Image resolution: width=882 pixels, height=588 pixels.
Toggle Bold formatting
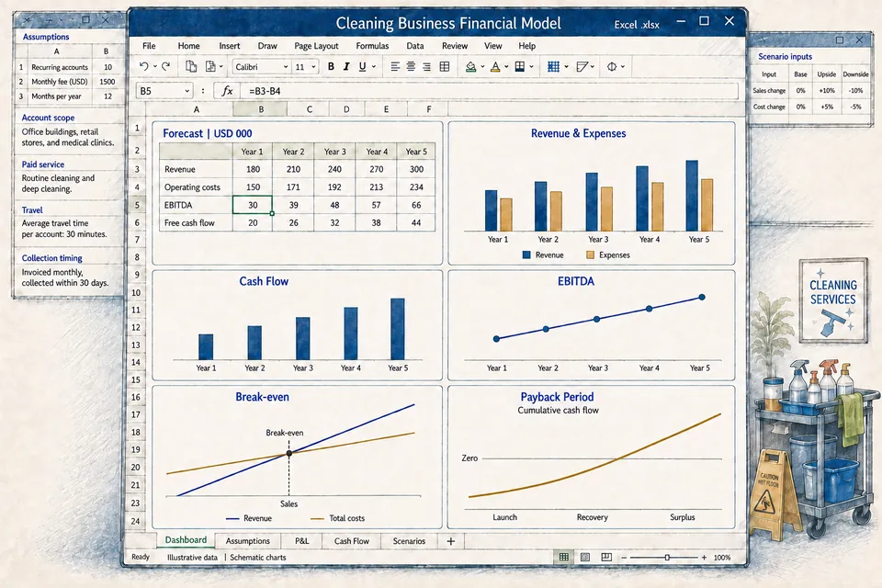click(x=331, y=66)
